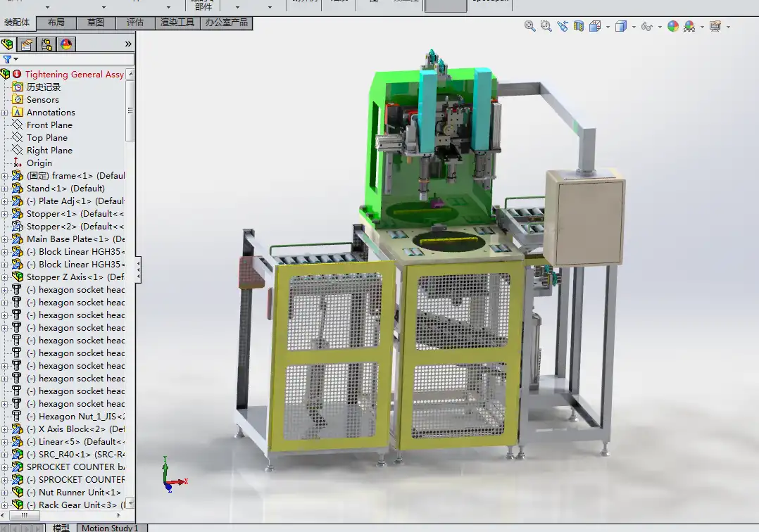Expand the Annotations tree node
759x532 pixels.
pos(4,113)
